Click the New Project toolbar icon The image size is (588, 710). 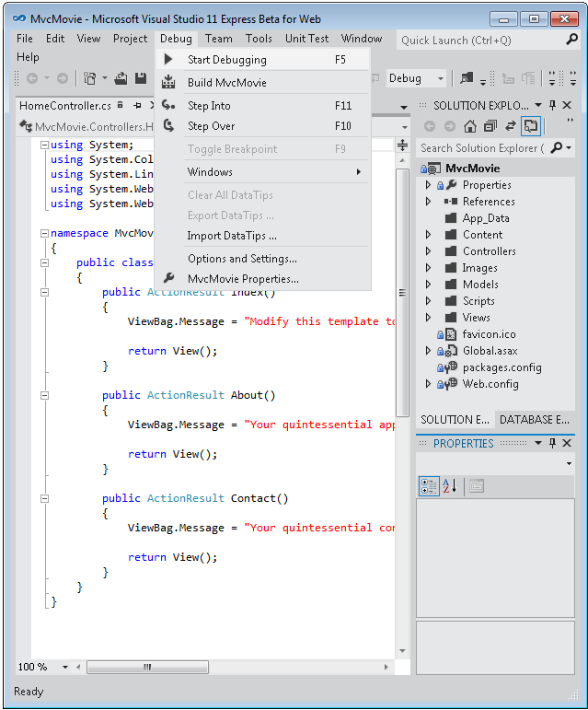click(x=89, y=78)
